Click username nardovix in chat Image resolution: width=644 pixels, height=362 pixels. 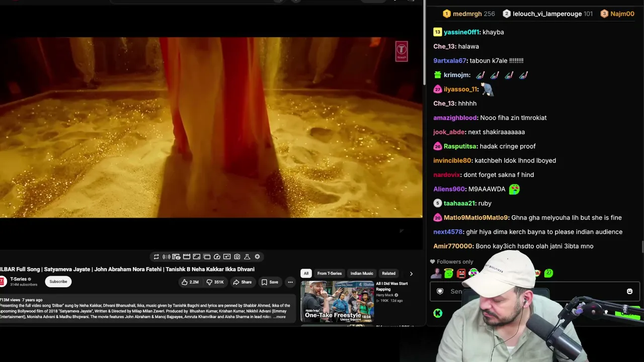[x=447, y=175]
